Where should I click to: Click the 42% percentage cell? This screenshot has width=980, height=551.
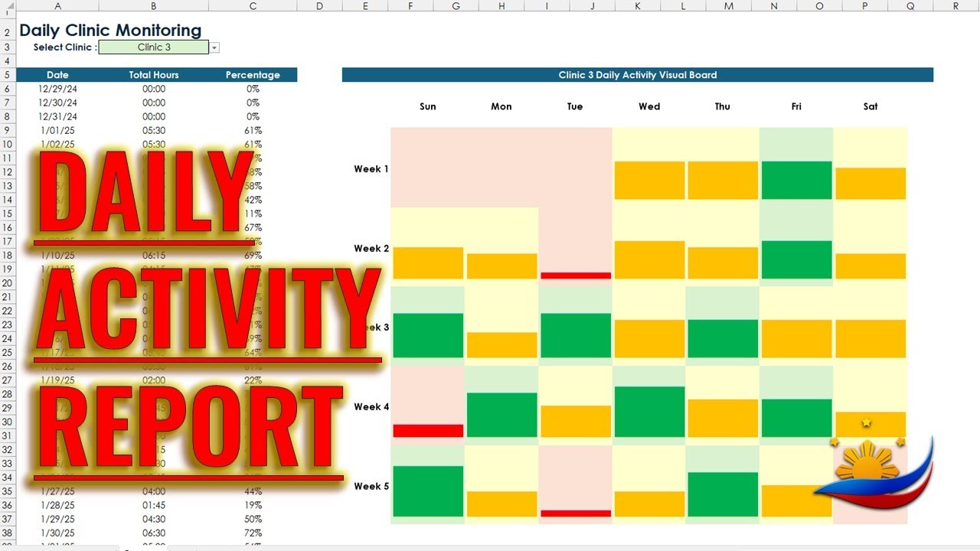(254, 200)
